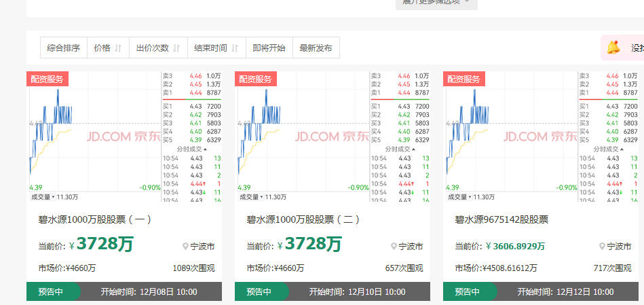Image resolution: width=644 pixels, height=305 pixels.
Task: Click 市场价:¥4660万 on 股票（二）card
Action: point(276,268)
